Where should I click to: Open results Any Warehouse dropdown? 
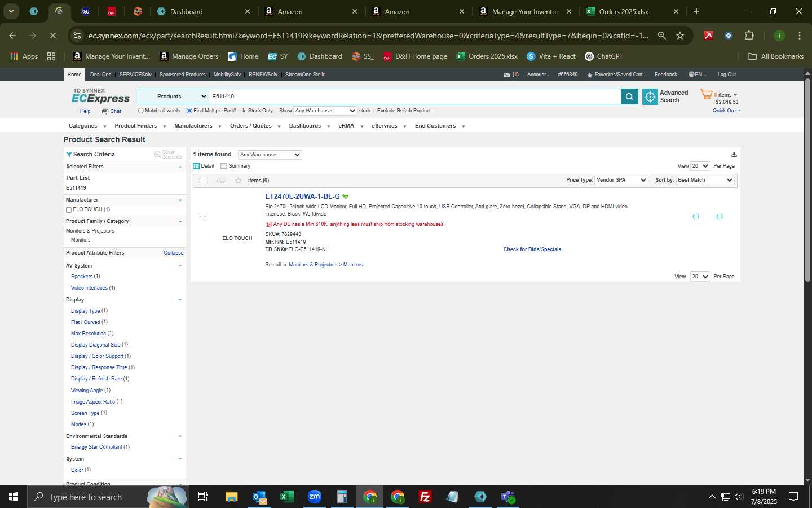coord(270,155)
